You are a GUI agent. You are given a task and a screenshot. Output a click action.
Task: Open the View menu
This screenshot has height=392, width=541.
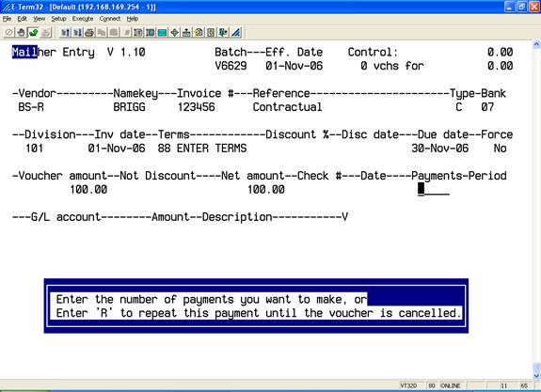tap(39, 19)
